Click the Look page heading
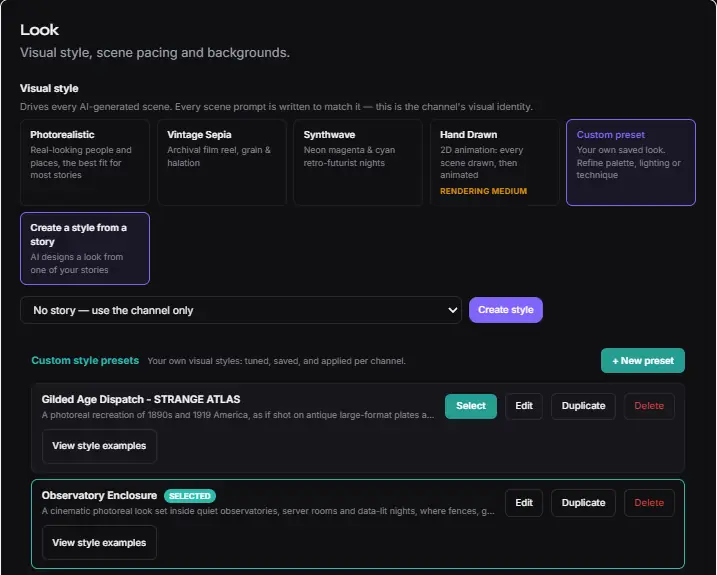Image resolution: width=717 pixels, height=575 pixels. 39,30
